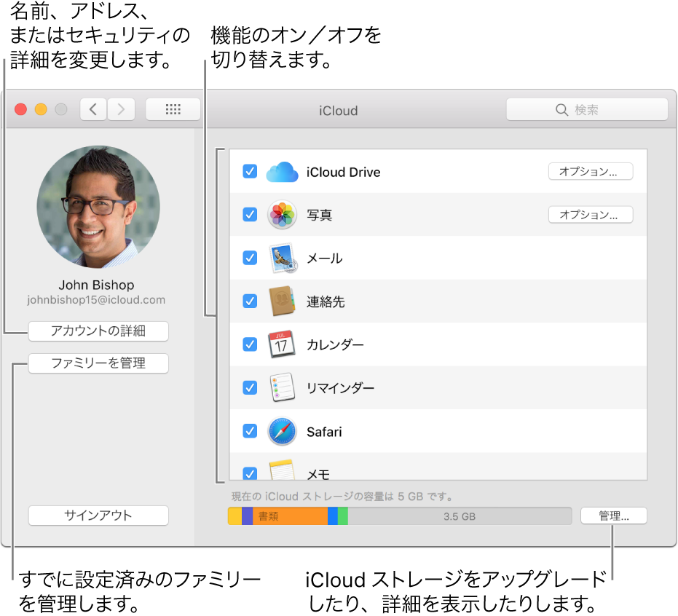Uncheck the 写真 sync checkbox
This screenshot has height=616, width=678.
tap(250, 214)
